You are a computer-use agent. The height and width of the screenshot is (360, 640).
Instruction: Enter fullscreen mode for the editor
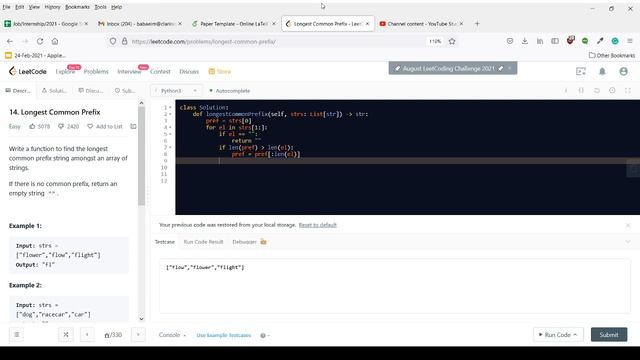click(628, 91)
